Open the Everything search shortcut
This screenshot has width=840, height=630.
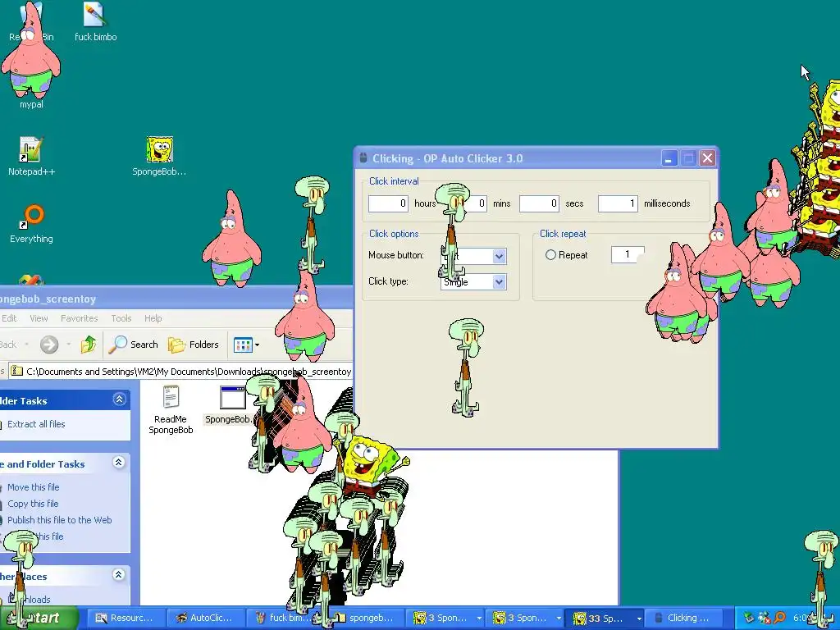click(31, 224)
